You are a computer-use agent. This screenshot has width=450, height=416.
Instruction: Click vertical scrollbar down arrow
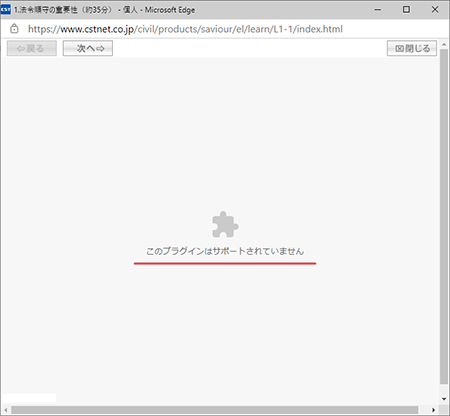[444, 399]
